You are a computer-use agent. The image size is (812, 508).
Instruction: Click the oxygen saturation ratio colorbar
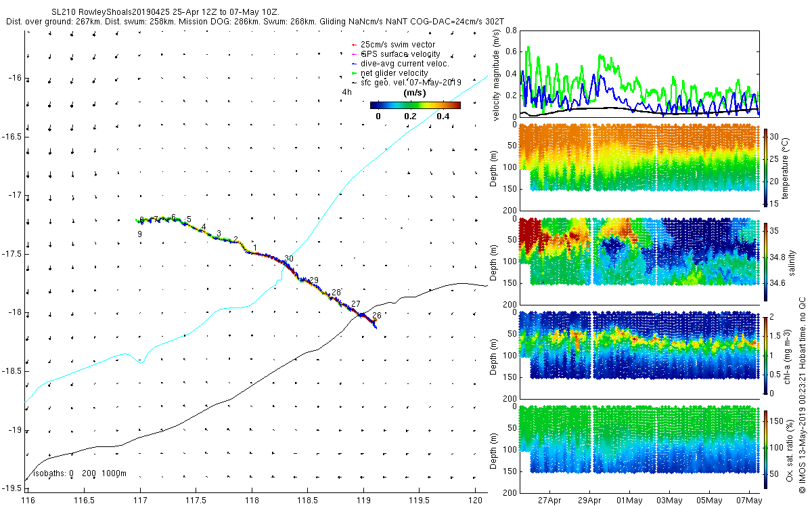point(766,448)
